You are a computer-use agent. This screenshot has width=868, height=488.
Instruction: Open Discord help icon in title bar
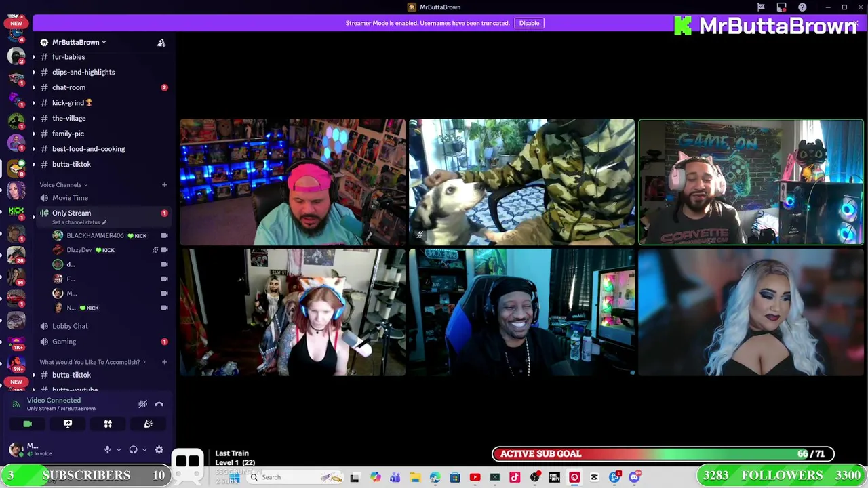click(x=802, y=7)
